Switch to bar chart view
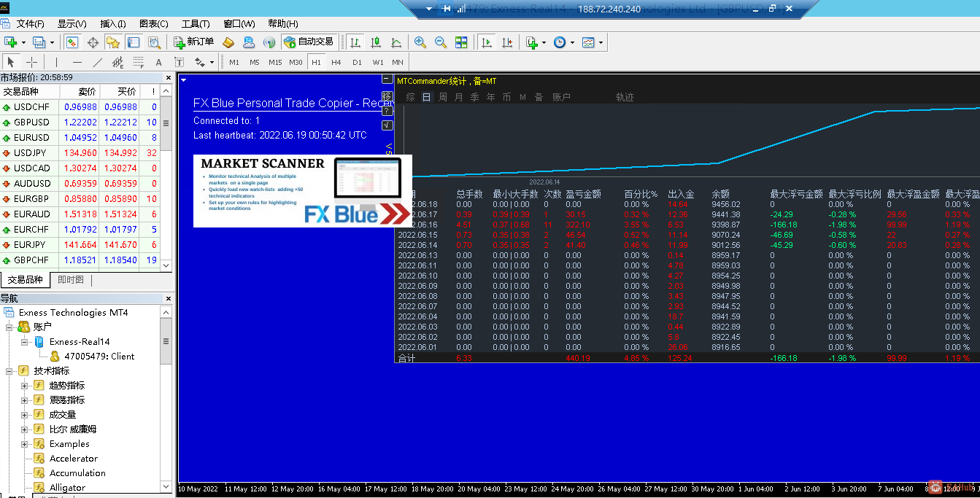980x498 pixels. tap(355, 42)
